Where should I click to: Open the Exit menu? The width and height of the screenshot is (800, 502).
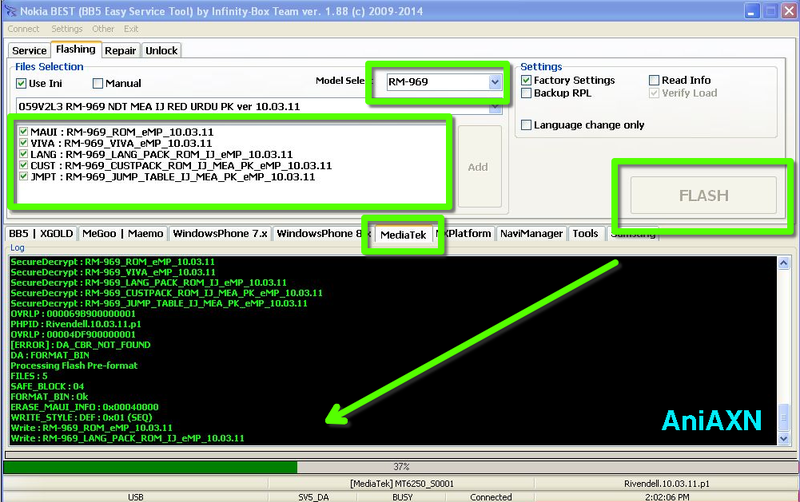[131, 29]
